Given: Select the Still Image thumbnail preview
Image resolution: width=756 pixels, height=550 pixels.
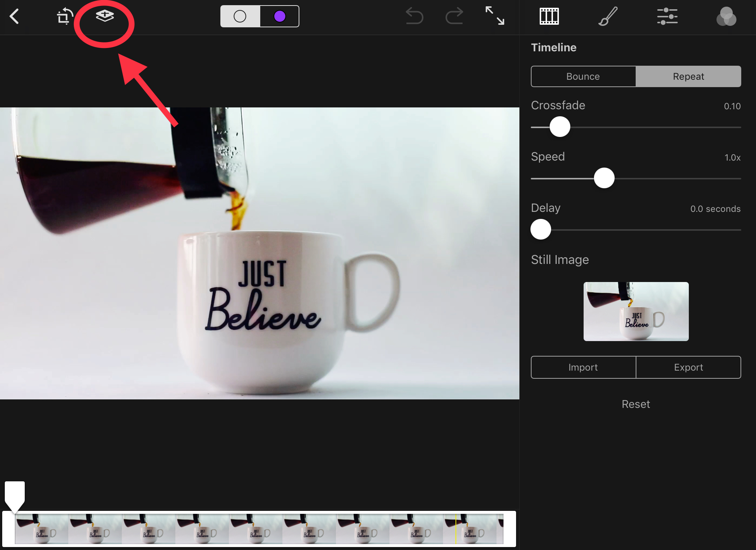Looking at the screenshot, I should tap(636, 312).
